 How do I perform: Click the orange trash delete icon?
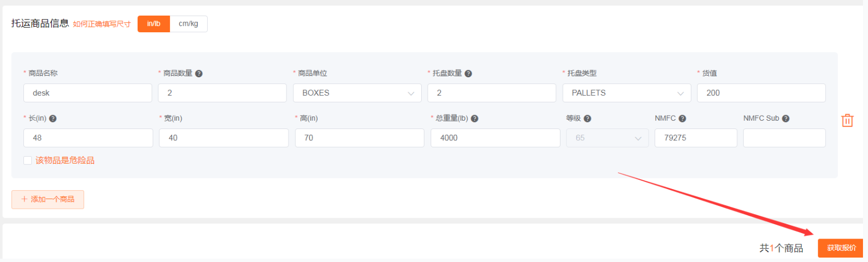[x=847, y=120]
